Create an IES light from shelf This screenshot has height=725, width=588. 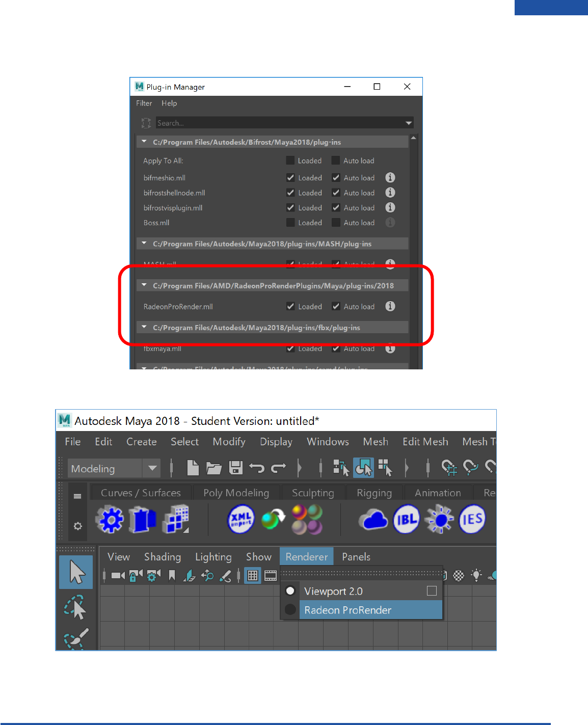(472, 520)
